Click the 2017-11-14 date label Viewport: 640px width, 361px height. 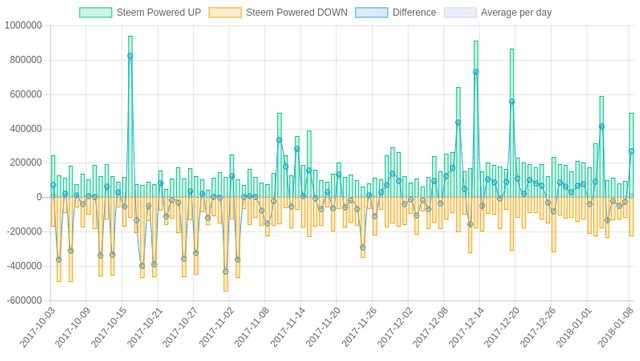click(287, 328)
